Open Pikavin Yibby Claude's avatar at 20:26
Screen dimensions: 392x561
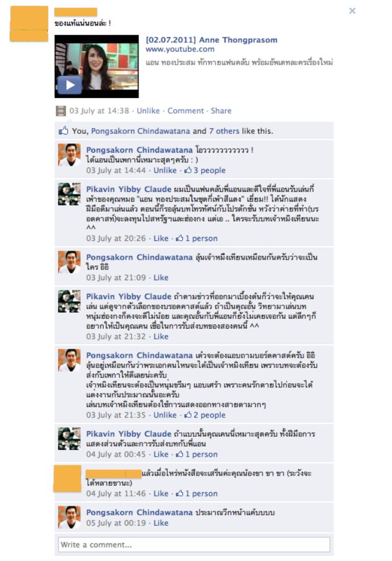click(69, 194)
